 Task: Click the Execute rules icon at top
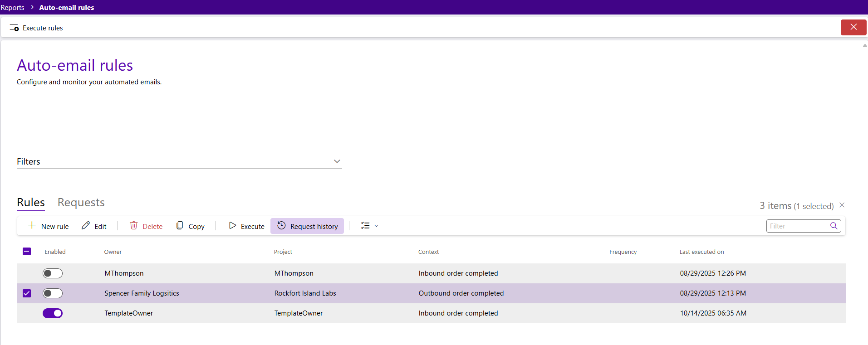[x=14, y=28]
